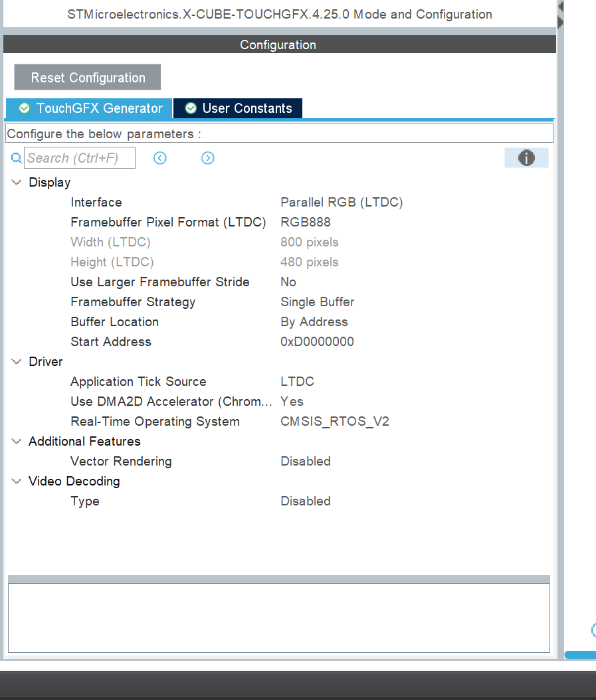
Task: Click inside the Search (Ctrl+F) field
Action: [x=80, y=157]
